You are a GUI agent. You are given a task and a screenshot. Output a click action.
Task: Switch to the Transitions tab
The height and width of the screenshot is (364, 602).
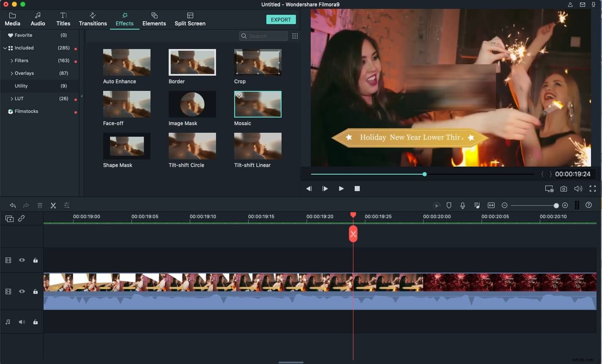[x=93, y=19]
